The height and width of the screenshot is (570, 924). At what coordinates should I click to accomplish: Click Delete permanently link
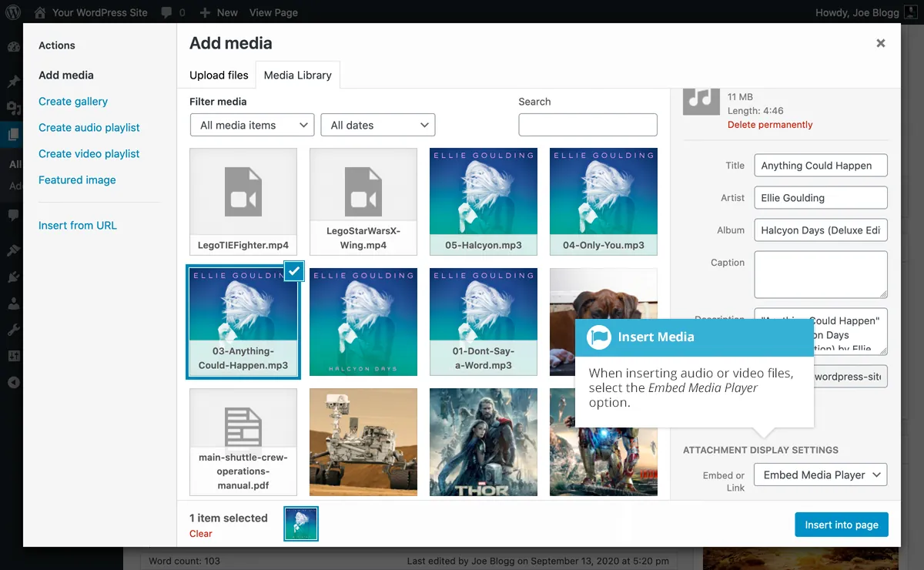(770, 124)
